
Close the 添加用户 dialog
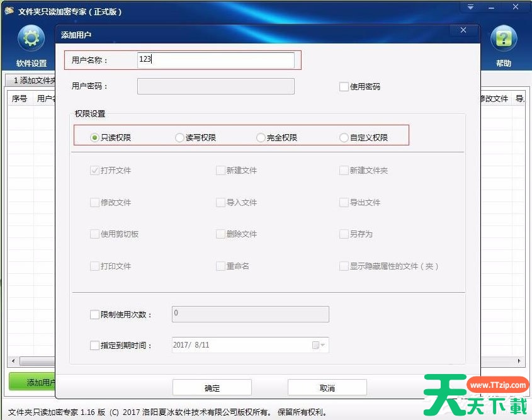point(463,30)
